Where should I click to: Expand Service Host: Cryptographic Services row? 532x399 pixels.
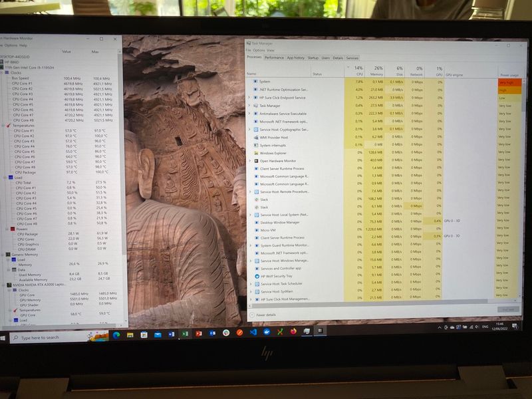coord(250,129)
